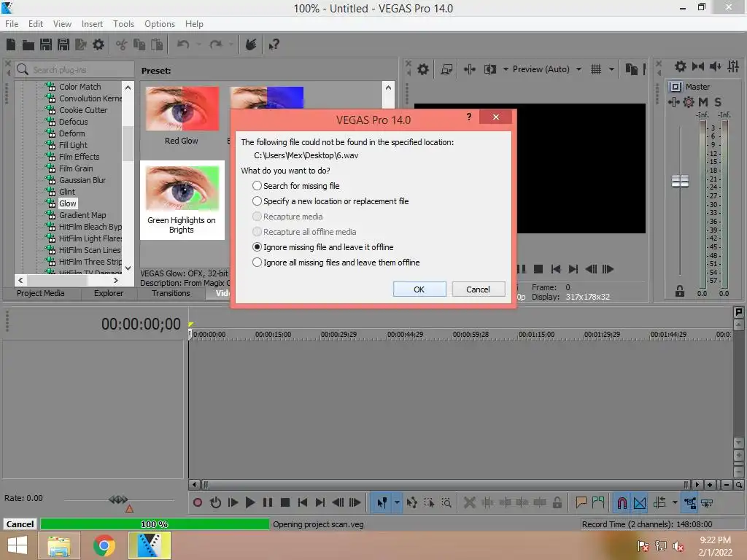Toggle the Automatic Crossfades icon
747x560 pixels.
[x=640, y=502]
